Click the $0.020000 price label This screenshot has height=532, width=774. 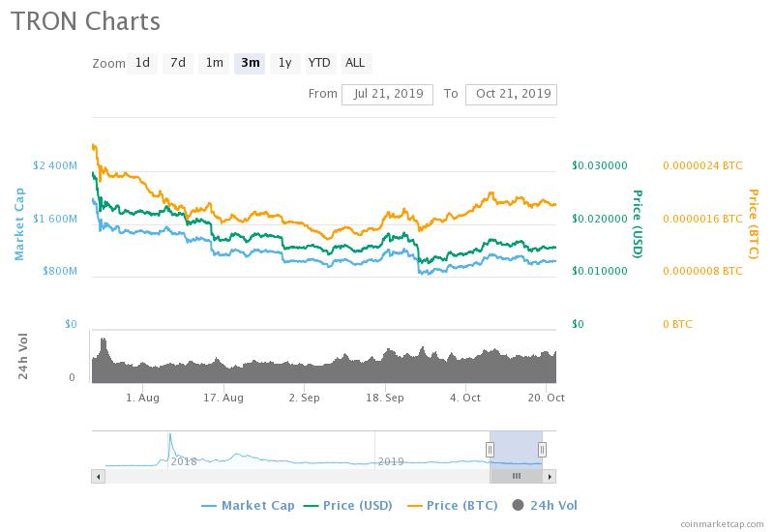pyautogui.click(x=600, y=219)
